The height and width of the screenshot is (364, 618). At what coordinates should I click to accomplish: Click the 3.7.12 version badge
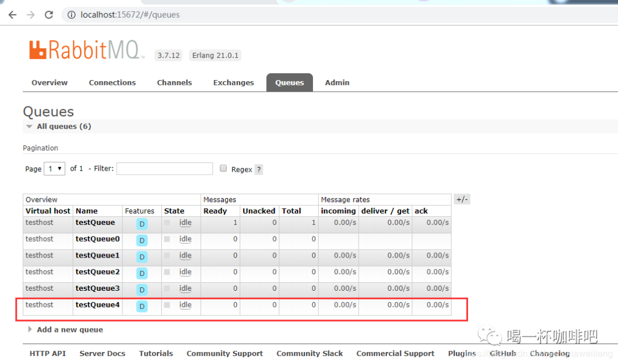pyautogui.click(x=169, y=56)
